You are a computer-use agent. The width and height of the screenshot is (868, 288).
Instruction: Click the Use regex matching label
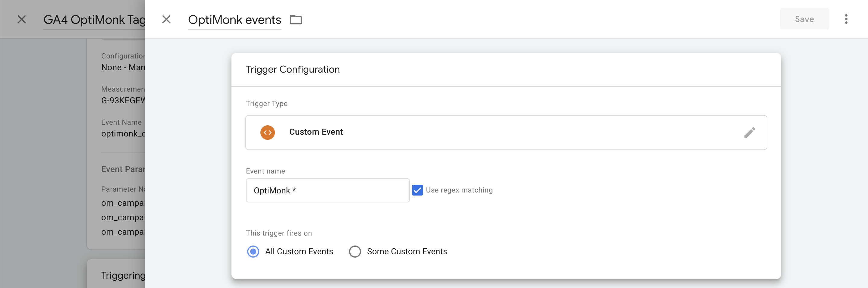[x=459, y=190]
